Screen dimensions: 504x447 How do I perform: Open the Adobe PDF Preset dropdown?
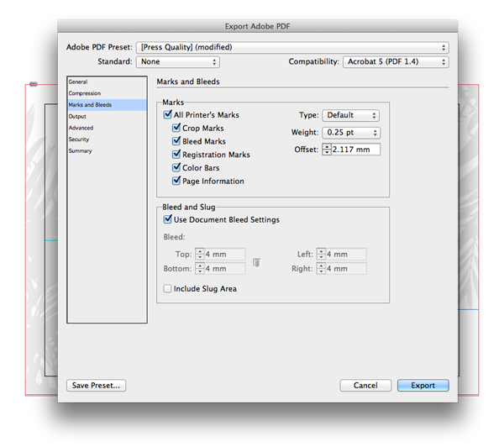point(292,47)
